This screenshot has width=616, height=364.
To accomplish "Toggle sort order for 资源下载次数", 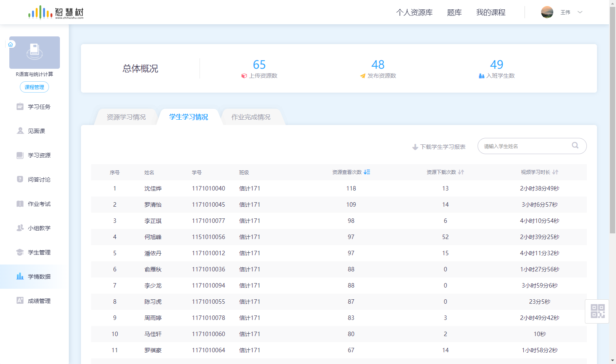I will coord(461,172).
